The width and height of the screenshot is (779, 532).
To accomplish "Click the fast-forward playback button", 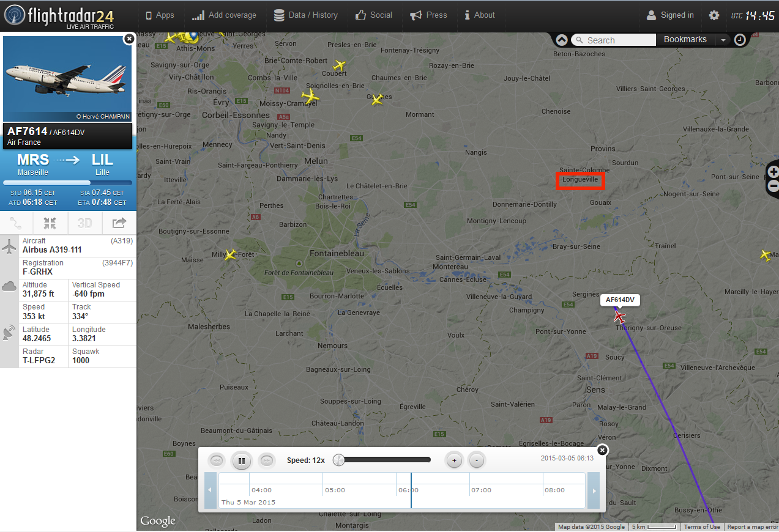I will point(266,460).
